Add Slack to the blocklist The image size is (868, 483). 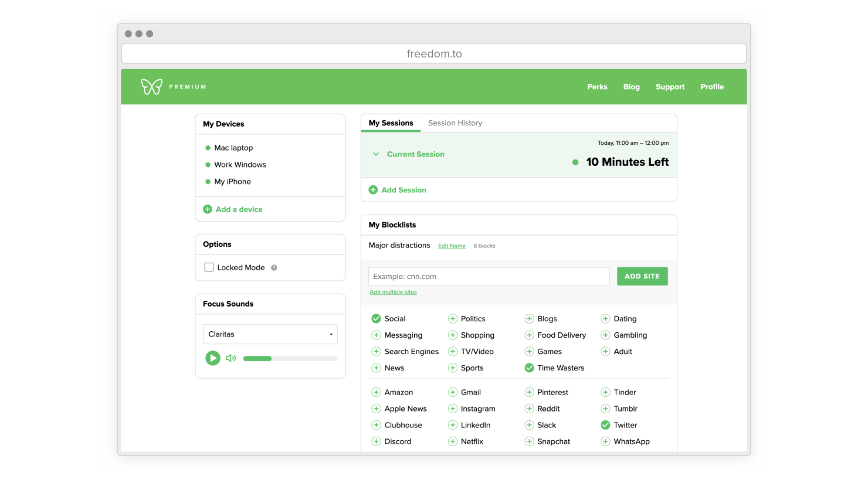click(529, 425)
